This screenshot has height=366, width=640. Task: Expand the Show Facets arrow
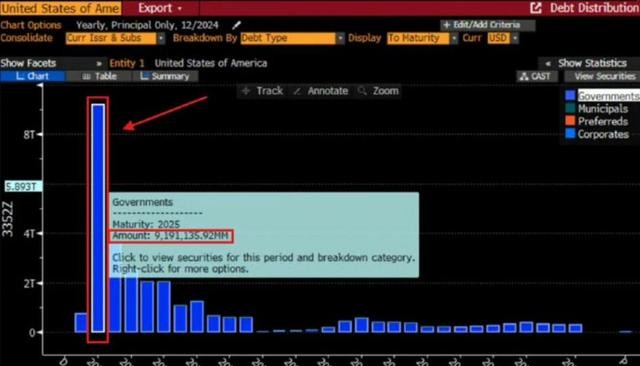click(99, 63)
